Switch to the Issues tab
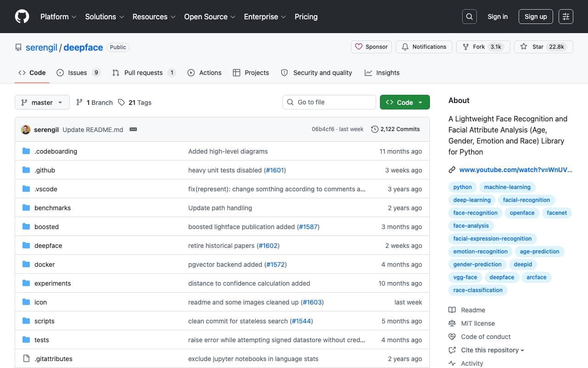Image resolution: width=588 pixels, height=368 pixels. click(79, 73)
